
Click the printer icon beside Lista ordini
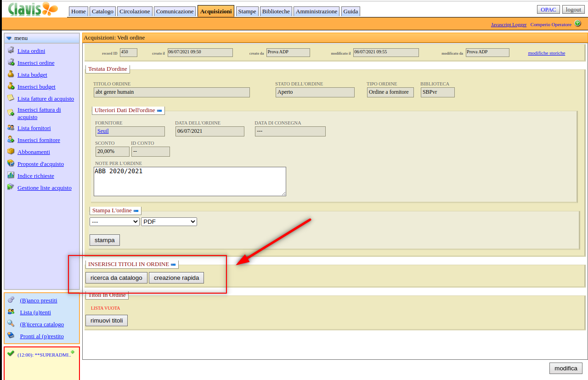pos(11,51)
